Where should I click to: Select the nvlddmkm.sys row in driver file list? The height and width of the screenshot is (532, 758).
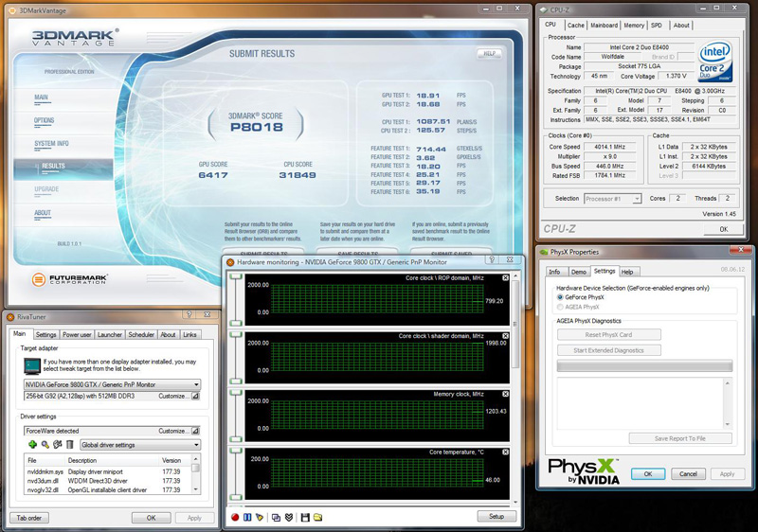107,471
